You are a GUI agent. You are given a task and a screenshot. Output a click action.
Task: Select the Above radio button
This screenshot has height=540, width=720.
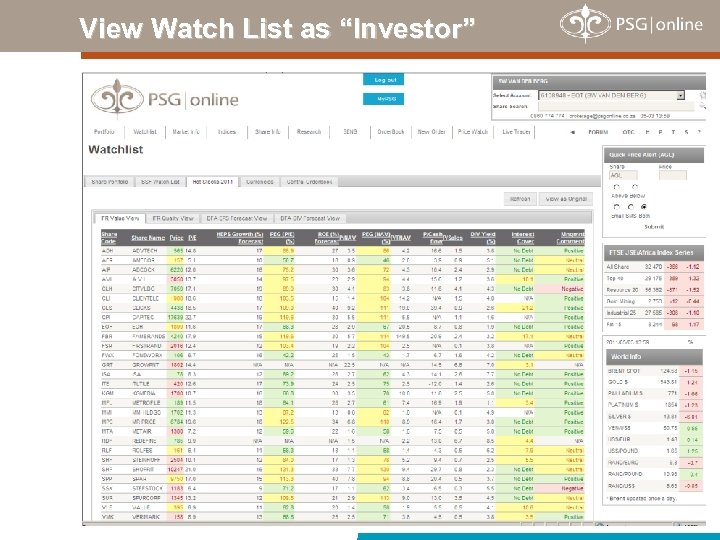click(616, 187)
